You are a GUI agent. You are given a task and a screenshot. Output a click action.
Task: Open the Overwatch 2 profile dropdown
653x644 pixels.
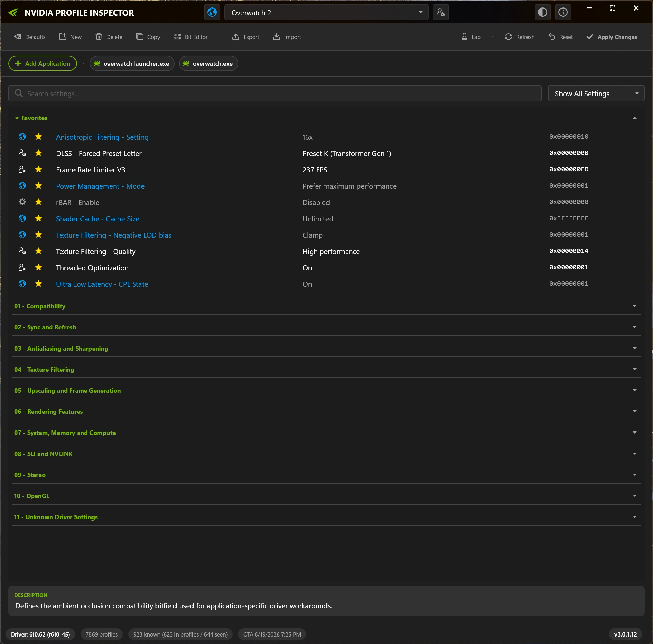[326, 13]
